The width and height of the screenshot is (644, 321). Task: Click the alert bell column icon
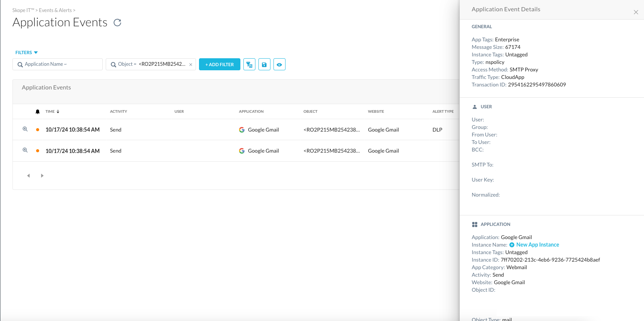pos(38,112)
